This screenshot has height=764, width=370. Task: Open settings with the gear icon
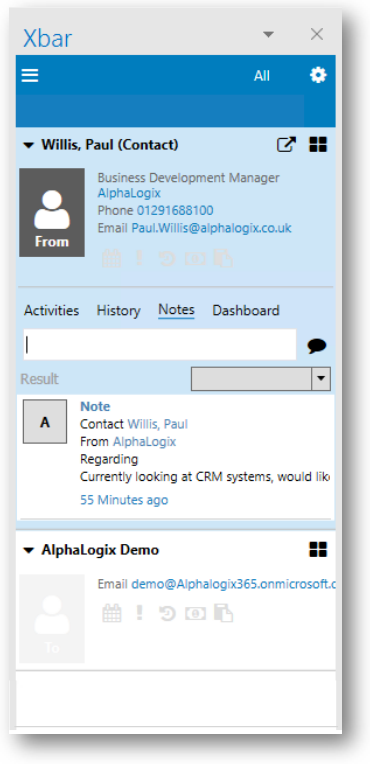coord(318,76)
